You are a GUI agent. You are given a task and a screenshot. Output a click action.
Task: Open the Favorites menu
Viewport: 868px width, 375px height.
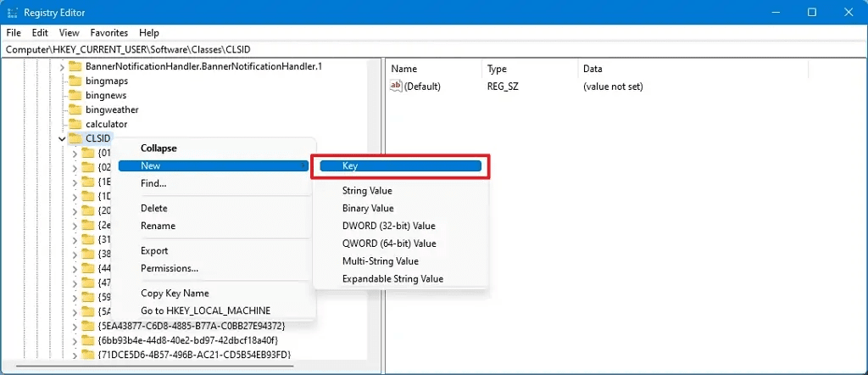click(109, 33)
